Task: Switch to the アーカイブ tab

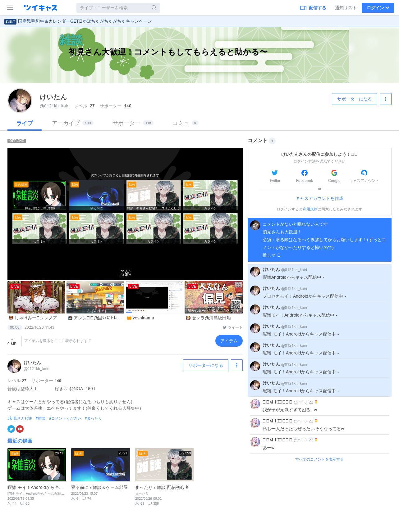Action: pyautogui.click(x=72, y=123)
